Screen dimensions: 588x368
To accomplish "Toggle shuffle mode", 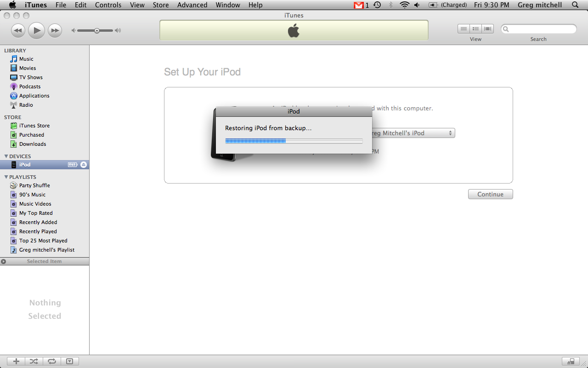I will pyautogui.click(x=34, y=362).
